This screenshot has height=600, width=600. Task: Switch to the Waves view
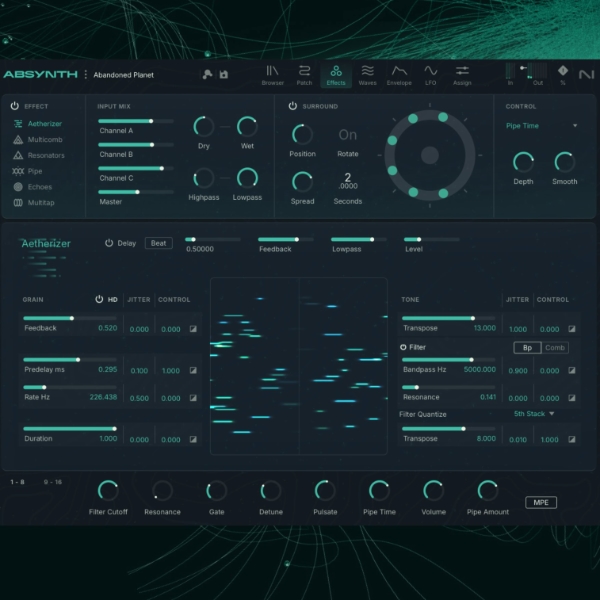[x=367, y=75]
